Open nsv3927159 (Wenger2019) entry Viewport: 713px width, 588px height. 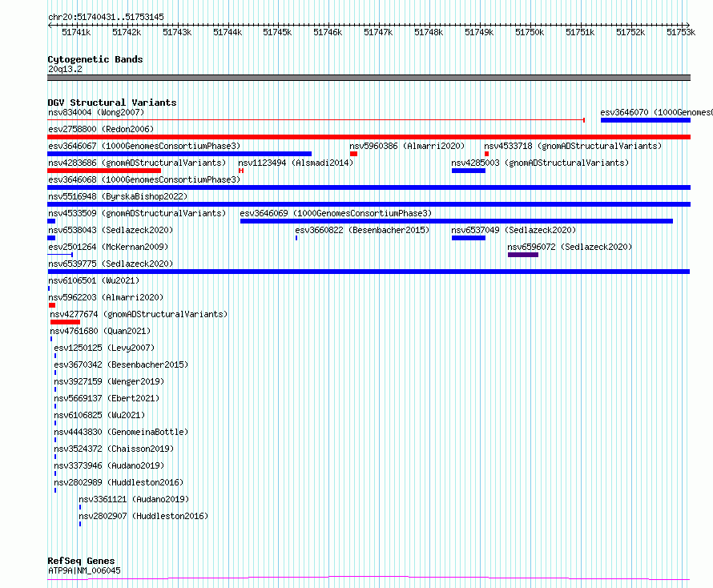coord(109,381)
